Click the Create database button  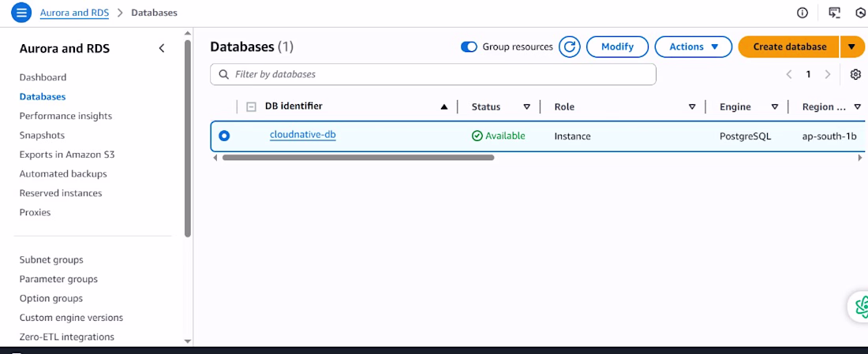(789, 47)
